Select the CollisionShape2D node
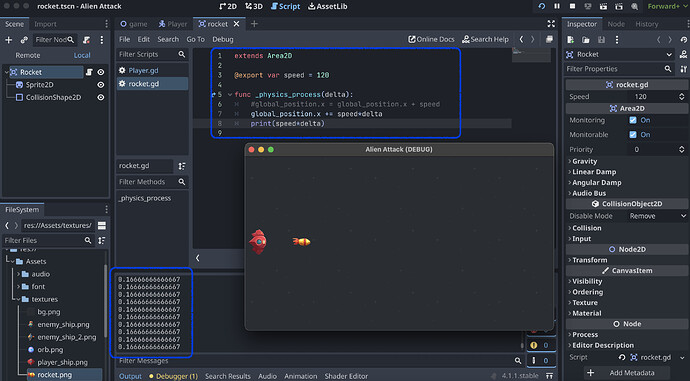690x381 pixels. pos(53,97)
